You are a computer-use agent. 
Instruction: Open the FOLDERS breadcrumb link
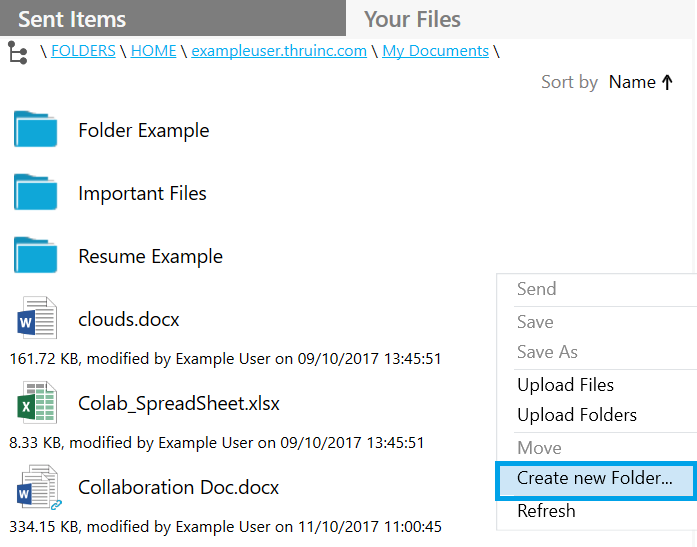tap(83, 51)
